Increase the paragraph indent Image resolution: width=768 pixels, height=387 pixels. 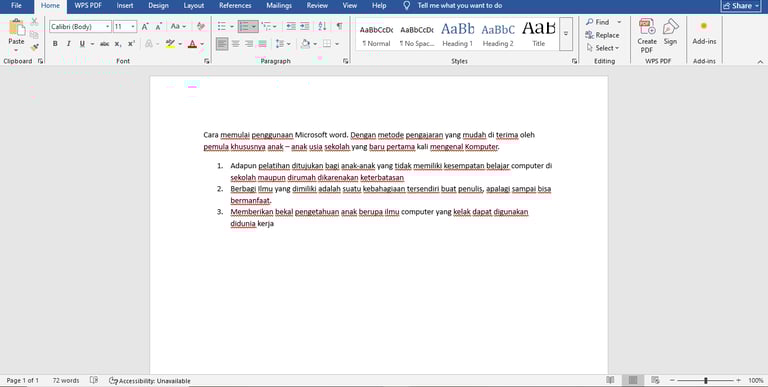click(305, 26)
